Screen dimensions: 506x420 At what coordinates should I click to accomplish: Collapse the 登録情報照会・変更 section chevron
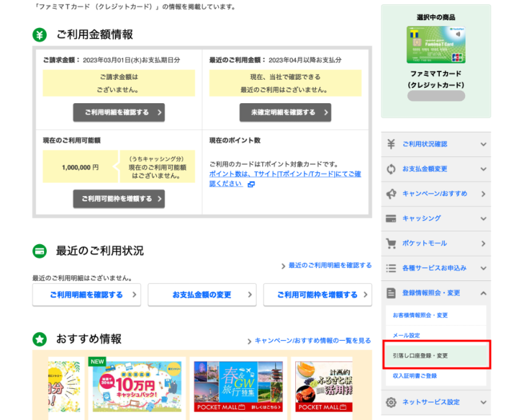(x=483, y=293)
